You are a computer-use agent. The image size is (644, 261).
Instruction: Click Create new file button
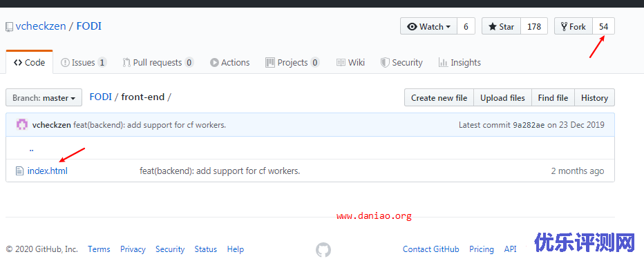tap(439, 97)
